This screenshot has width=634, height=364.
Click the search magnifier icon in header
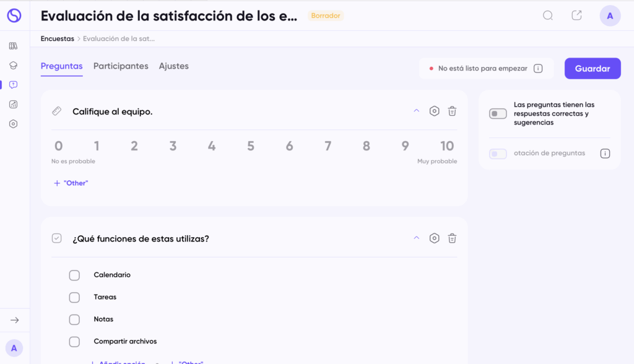(547, 16)
